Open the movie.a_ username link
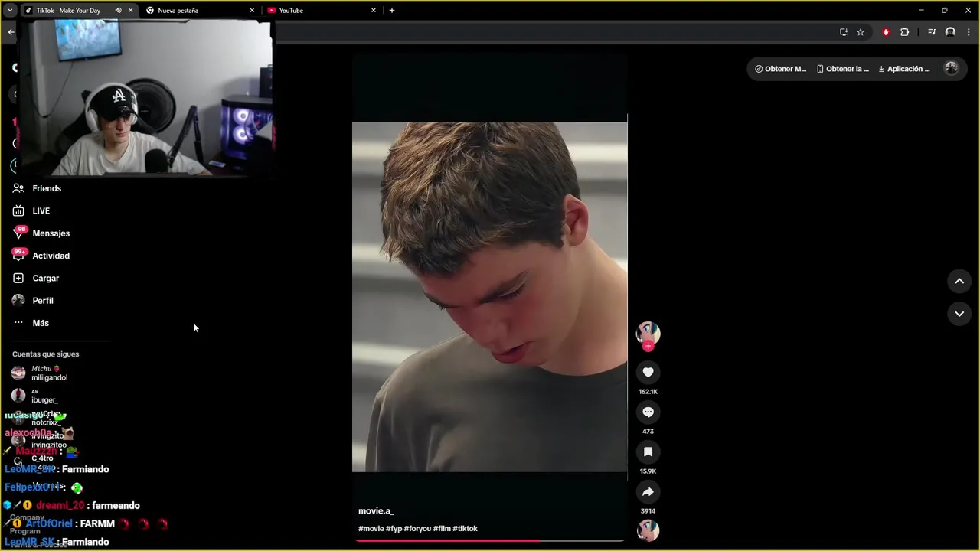 pos(376,510)
